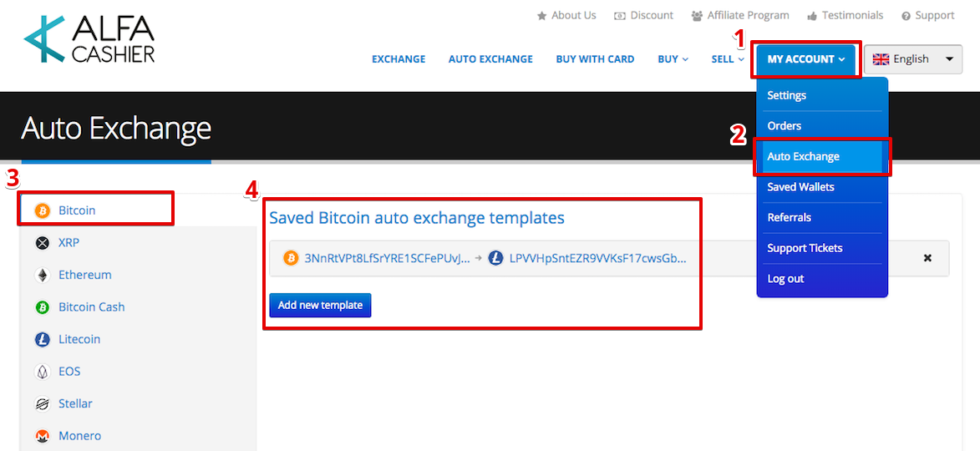Open Settings in account menu
The width and height of the screenshot is (980, 451).
pos(786,95)
